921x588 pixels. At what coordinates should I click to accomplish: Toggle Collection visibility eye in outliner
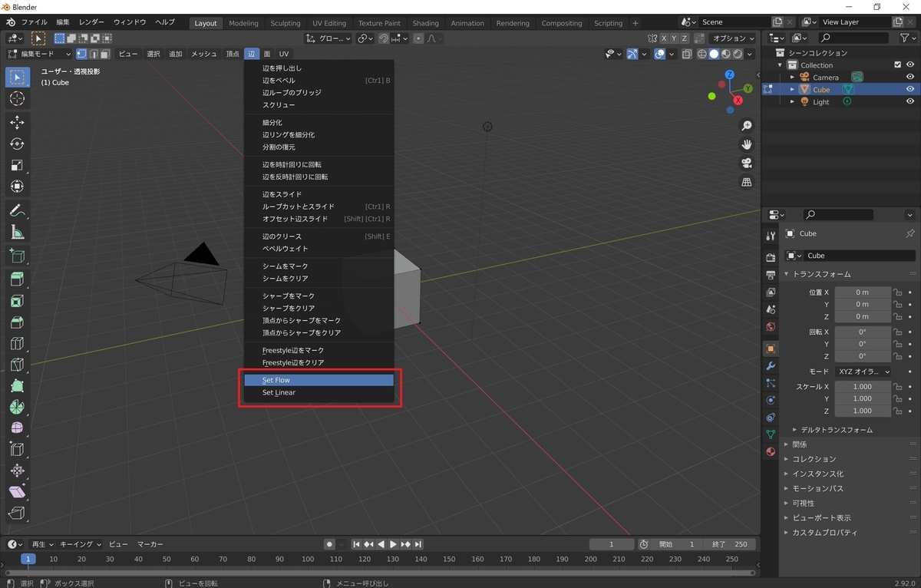910,65
